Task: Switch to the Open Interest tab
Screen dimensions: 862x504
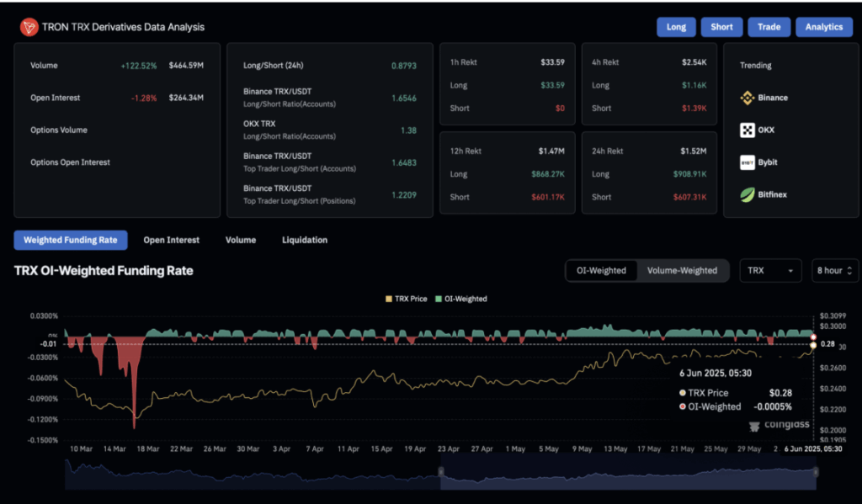Action: pos(171,240)
